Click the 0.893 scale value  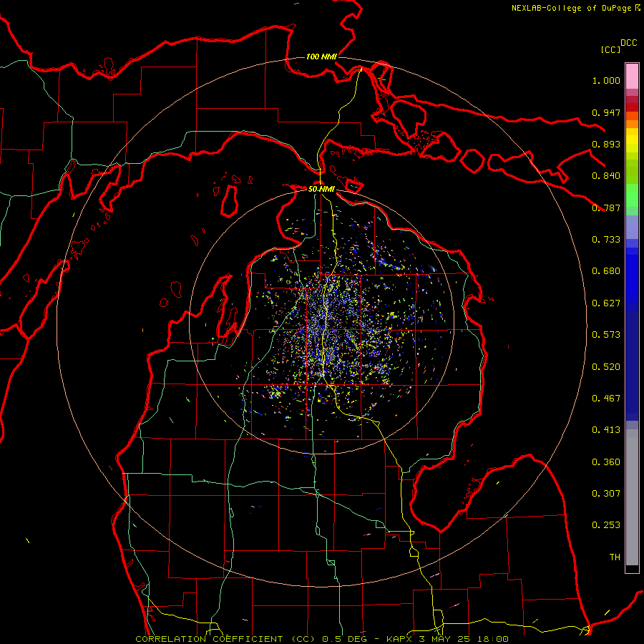[606, 144]
